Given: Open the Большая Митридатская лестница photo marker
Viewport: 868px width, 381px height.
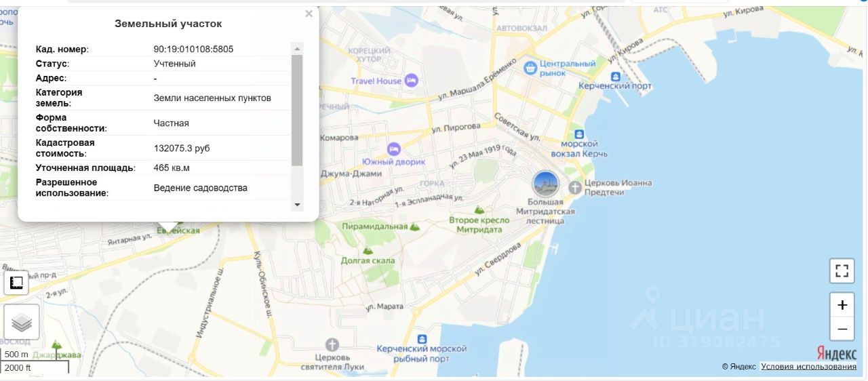Looking at the screenshot, I should (545, 184).
